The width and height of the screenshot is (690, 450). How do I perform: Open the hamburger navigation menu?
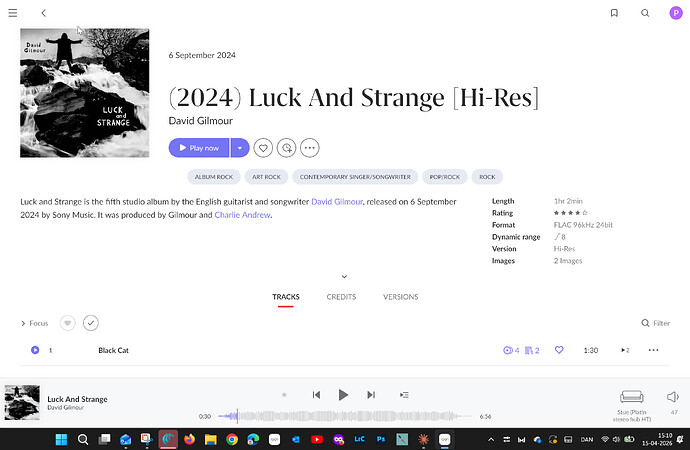coord(13,13)
